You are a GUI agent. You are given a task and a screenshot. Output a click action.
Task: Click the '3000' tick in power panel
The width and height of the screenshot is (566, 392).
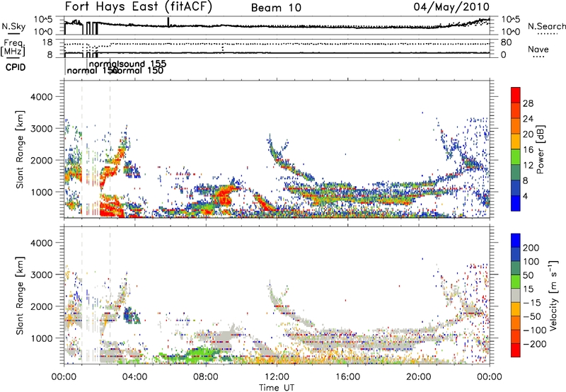coord(42,129)
